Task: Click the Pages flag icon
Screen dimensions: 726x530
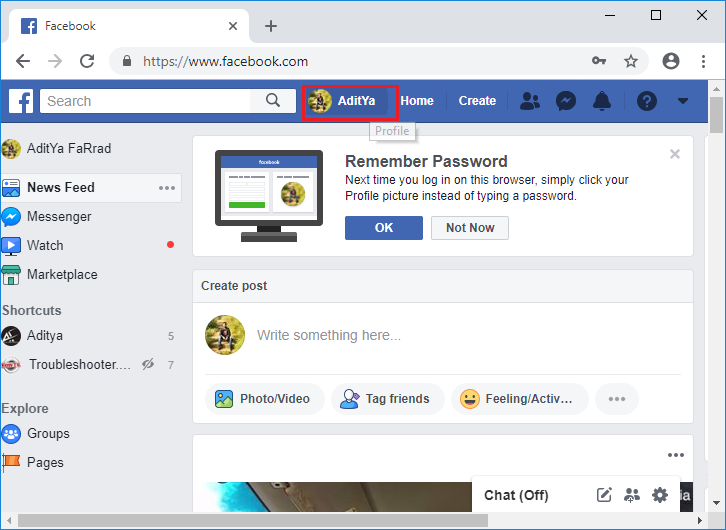Action: click(x=11, y=462)
